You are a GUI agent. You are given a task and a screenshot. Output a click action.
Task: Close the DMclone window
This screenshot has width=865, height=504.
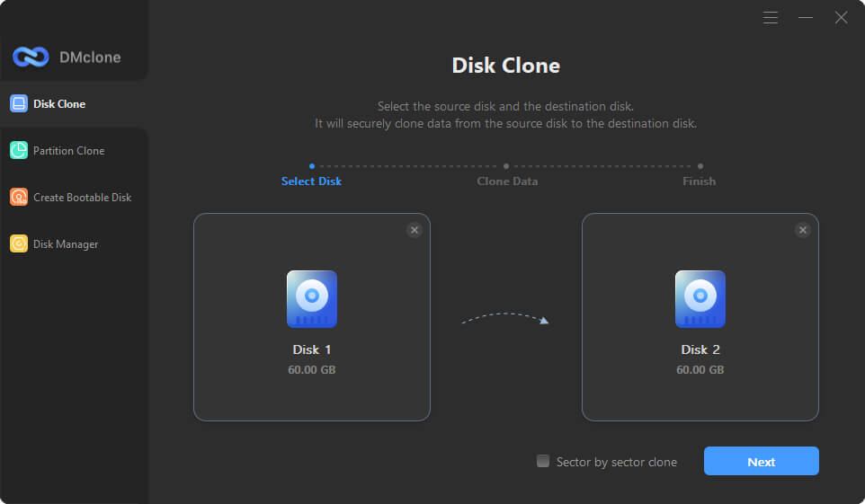pos(841,18)
